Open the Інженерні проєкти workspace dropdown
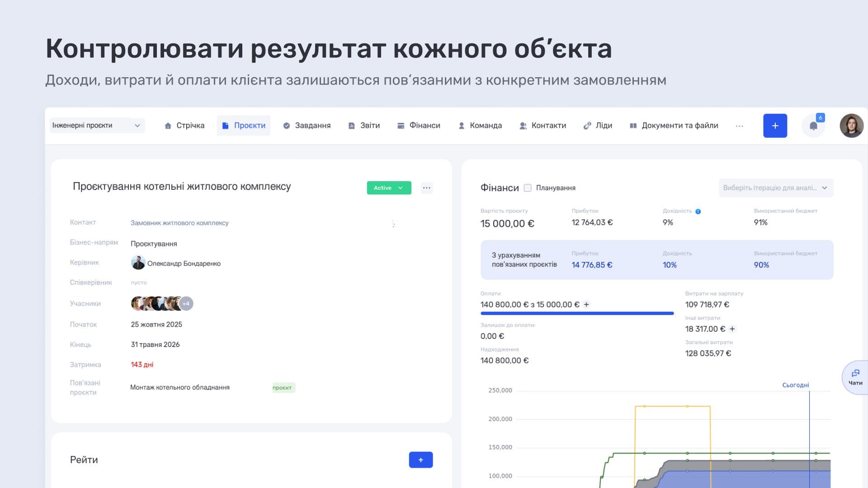Screen dimensions: 868x488 [x=97, y=126]
